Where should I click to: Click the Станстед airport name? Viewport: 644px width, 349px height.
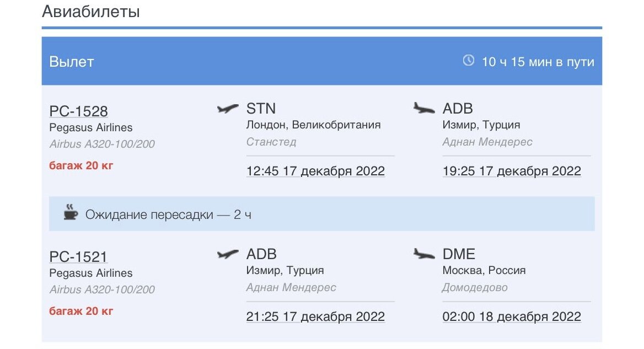click(271, 142)
